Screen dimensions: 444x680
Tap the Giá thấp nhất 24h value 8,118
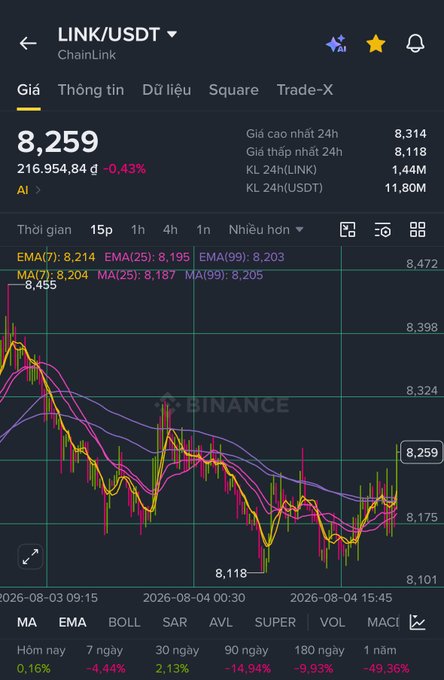pos(410,152)
